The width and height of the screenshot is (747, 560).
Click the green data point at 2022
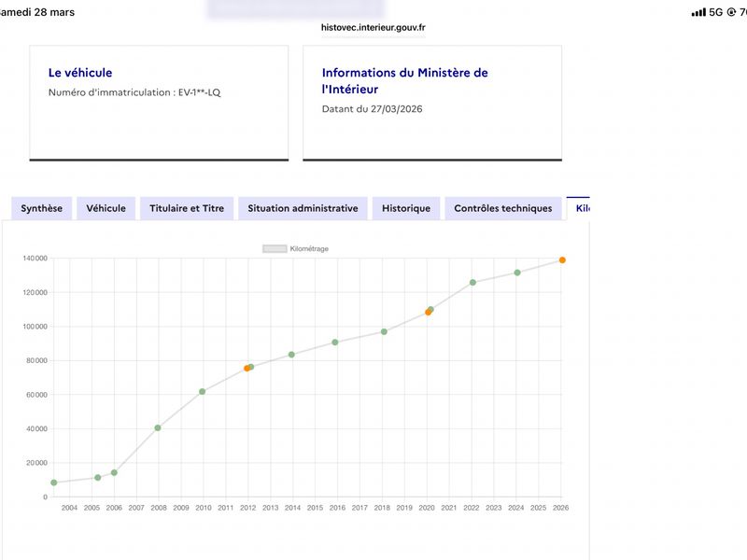click(472, 282)
